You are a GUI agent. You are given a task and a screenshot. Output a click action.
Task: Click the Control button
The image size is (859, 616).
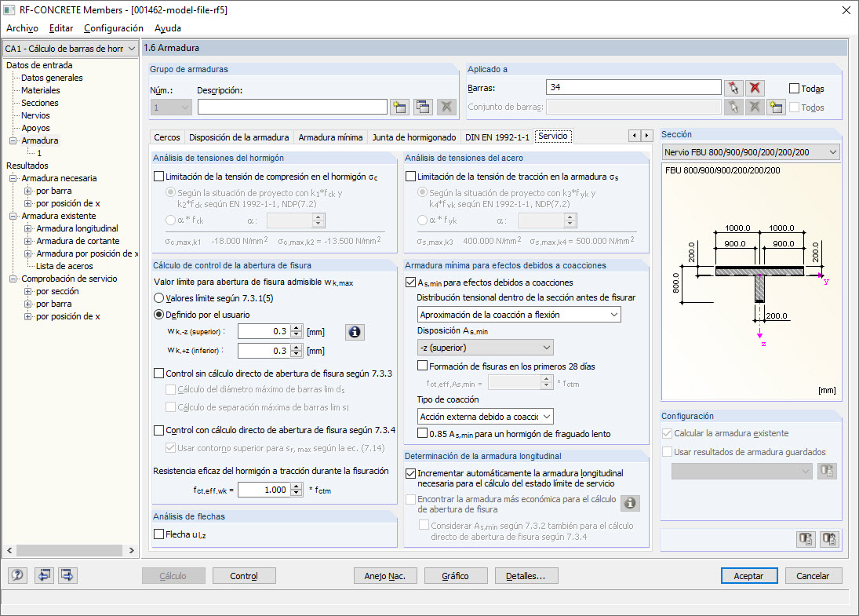[244, 576]
